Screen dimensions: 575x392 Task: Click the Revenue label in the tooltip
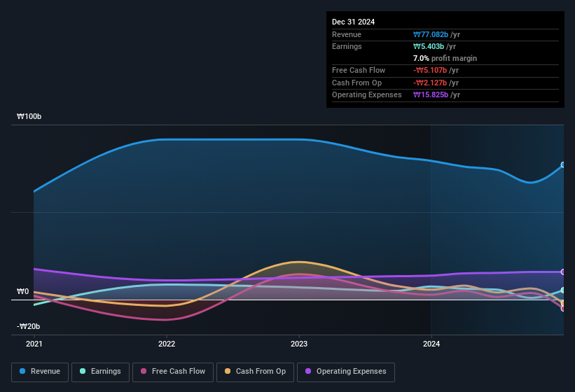tap(347, 34)
